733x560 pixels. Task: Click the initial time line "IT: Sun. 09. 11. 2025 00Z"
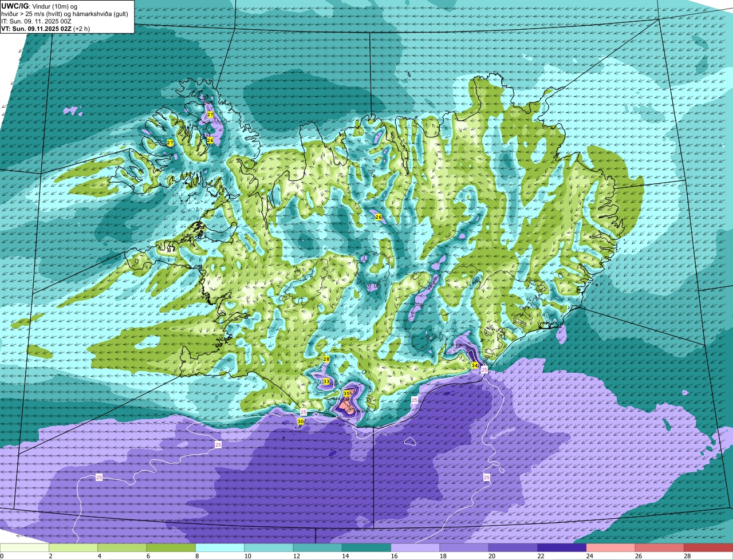tap(36, 21)
